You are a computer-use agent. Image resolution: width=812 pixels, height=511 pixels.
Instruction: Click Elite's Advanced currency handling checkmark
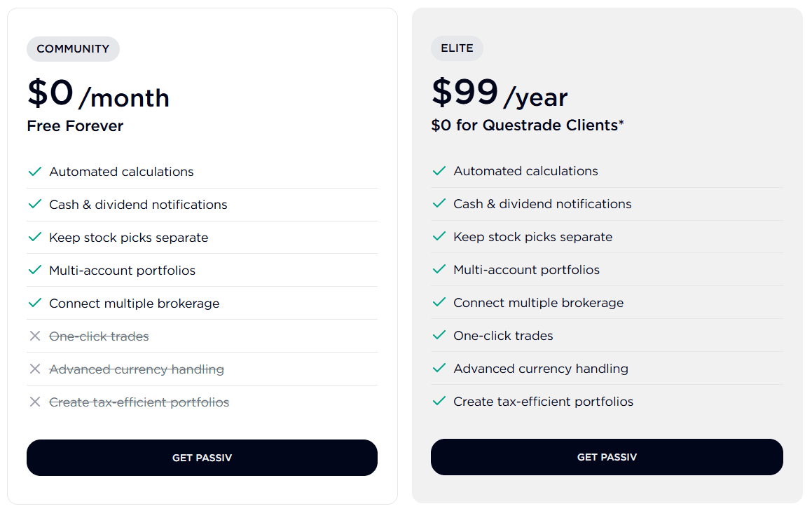(439, 369)
